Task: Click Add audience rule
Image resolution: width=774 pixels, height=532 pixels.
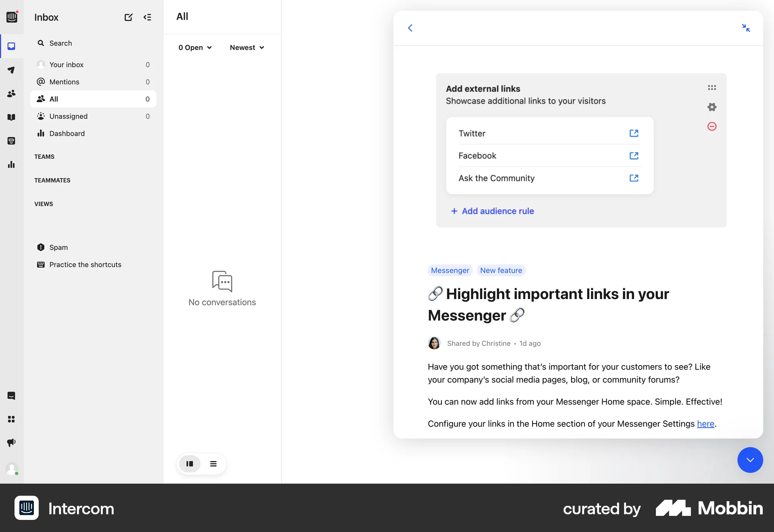Action: (492, 211)
